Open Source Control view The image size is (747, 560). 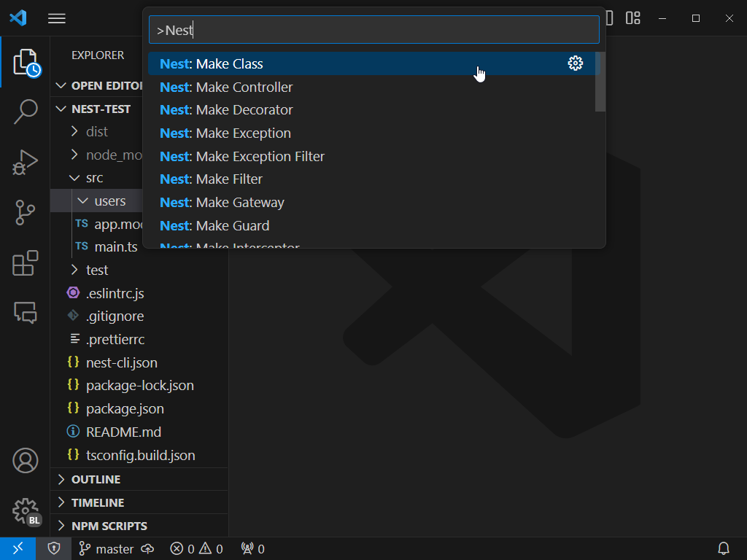[x=26, y=212]
